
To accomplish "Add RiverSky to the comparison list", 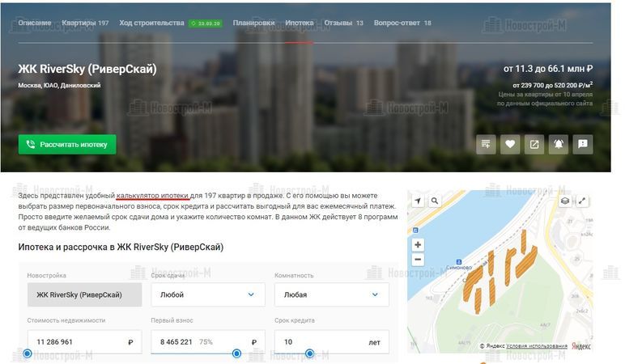I will 486,144.
